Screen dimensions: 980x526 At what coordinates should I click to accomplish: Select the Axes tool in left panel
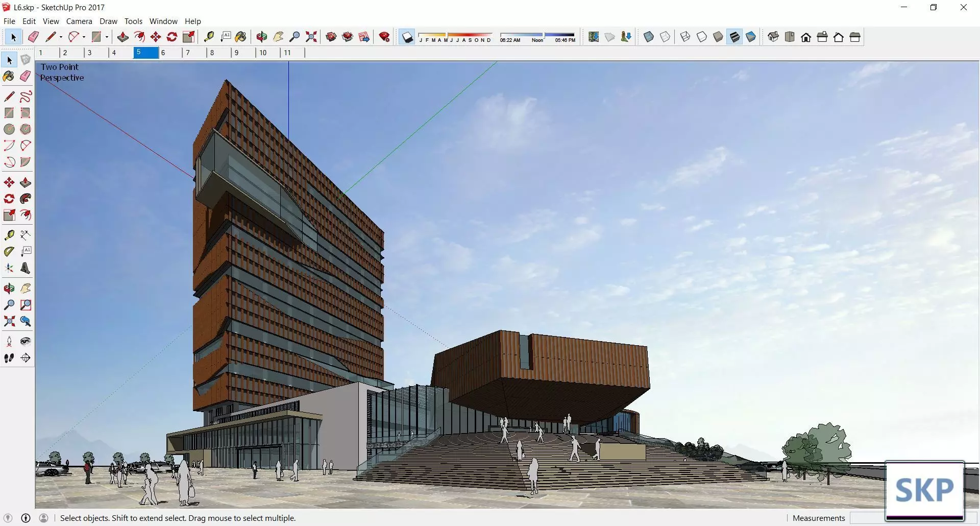pyautogui.click(x=9, y=268)
